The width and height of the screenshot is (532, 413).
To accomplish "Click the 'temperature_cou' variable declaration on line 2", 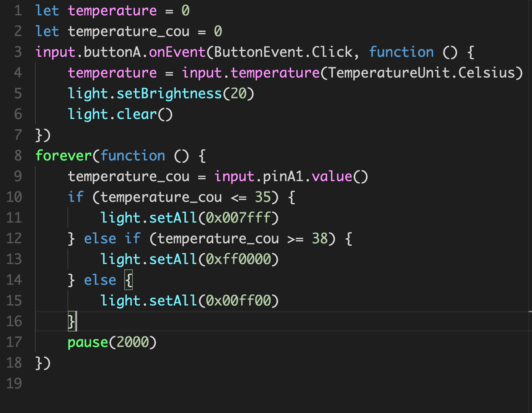I will pos(129,31).
